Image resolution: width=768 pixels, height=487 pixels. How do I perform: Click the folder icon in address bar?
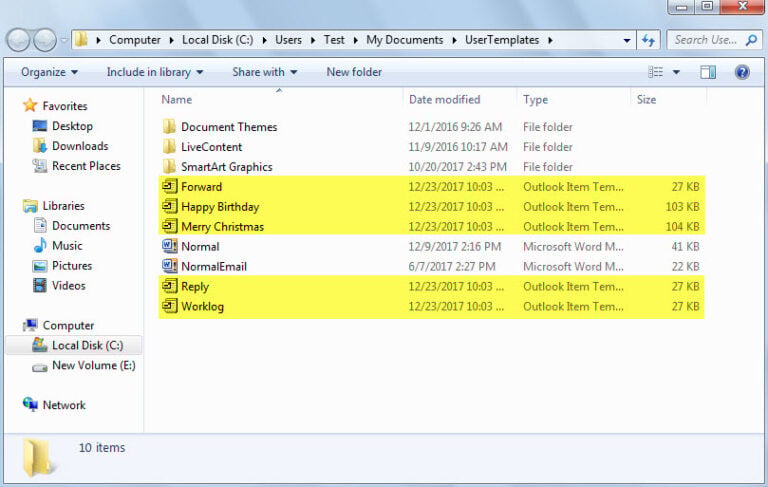[81, 40]
